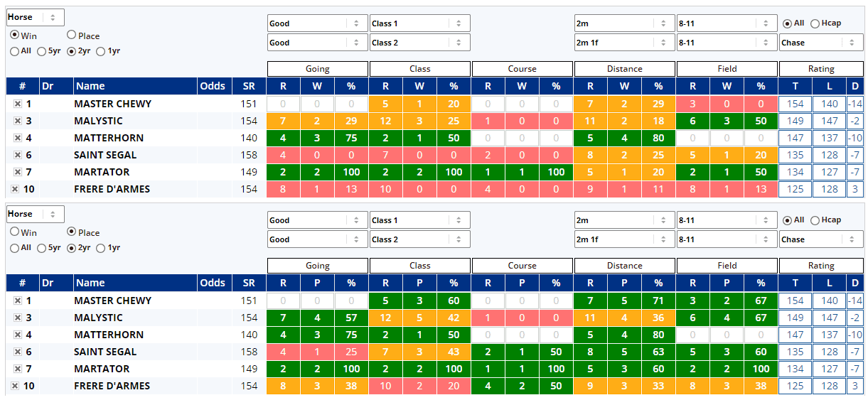
Task: Expand the Class 1 dropdown in the Place panel
Action: pos(419,220)
